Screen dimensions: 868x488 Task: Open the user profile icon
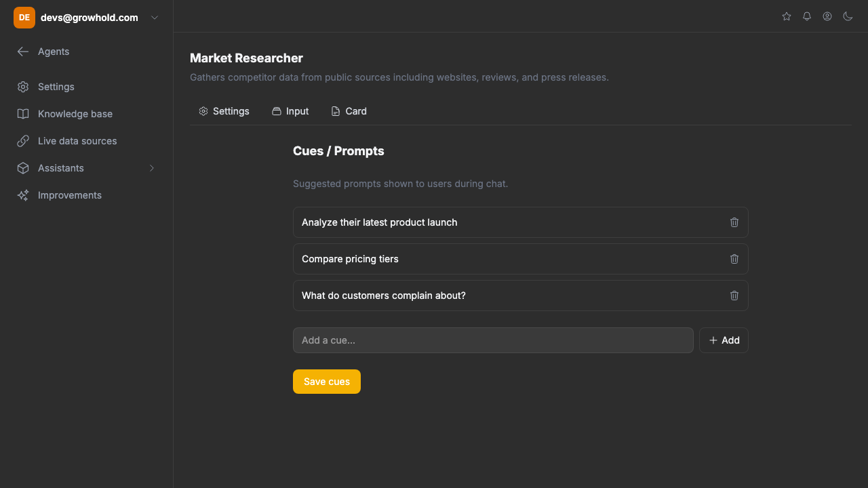[x=827, y=16]
